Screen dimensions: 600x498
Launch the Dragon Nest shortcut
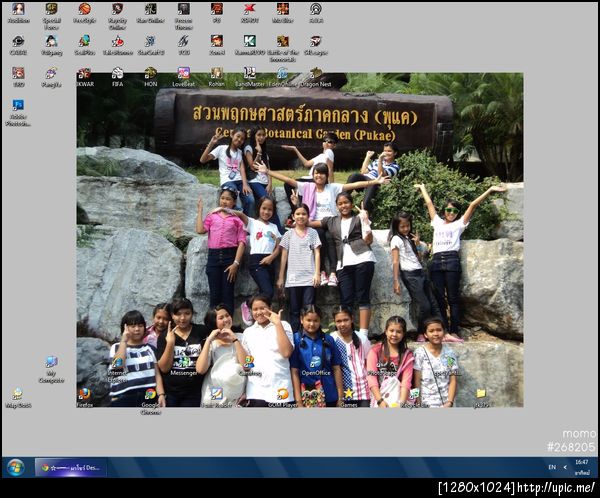(x=316, y=78)
